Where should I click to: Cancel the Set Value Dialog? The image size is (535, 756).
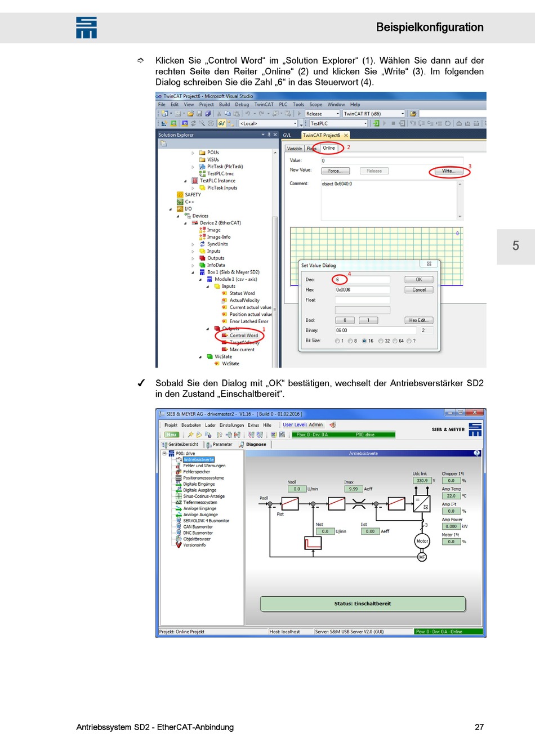tap(419, 290)
